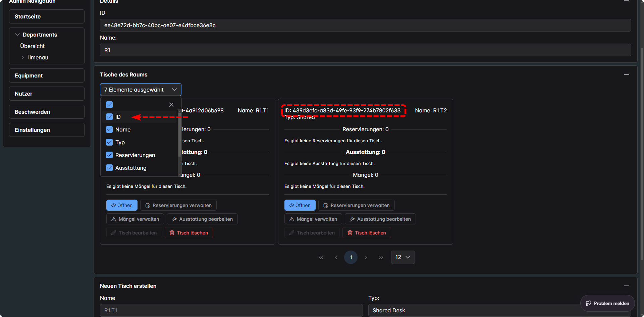
Task: Jump to first page with double-left arrows
Action: 321,257
